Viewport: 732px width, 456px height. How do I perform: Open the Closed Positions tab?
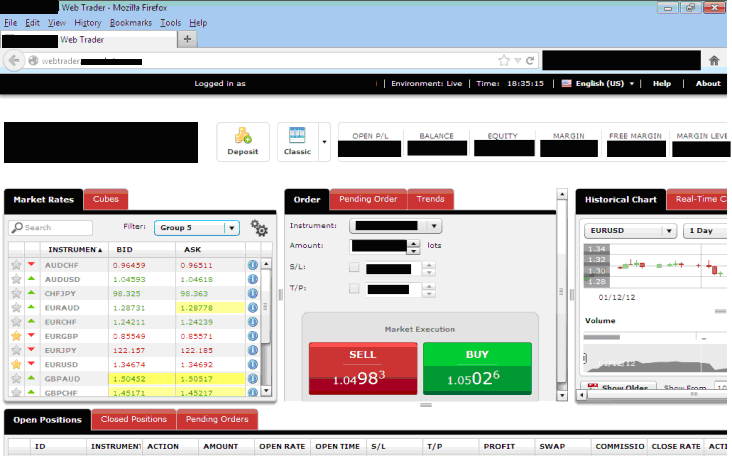pyautogui.click(x=135, y=420)
